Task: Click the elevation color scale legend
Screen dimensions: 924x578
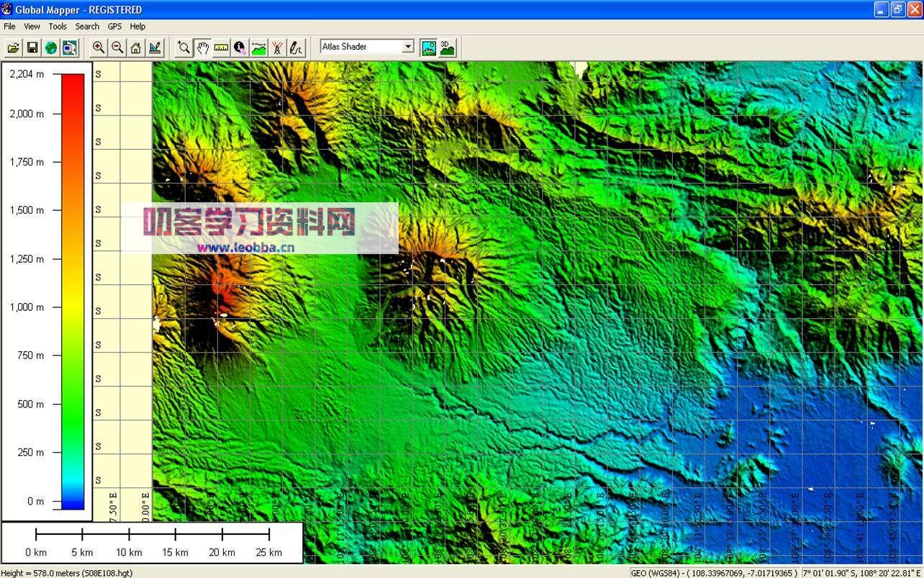Action: [x=72, y=288]
